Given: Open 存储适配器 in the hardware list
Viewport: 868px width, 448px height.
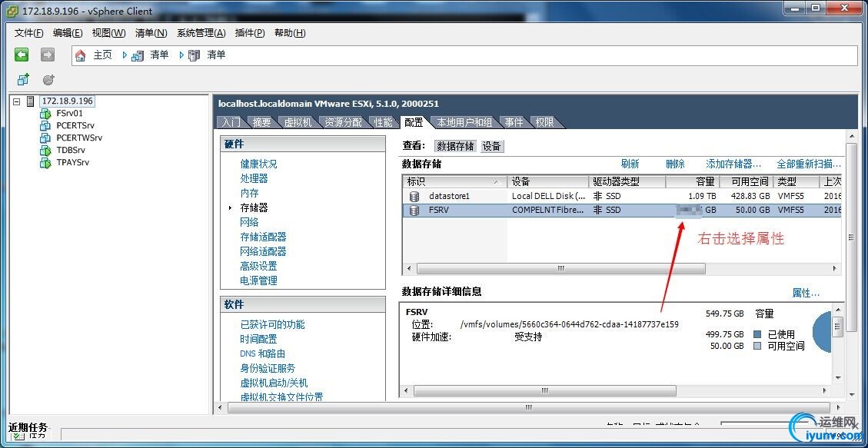Looking at the screenshot, I should 263,237.
